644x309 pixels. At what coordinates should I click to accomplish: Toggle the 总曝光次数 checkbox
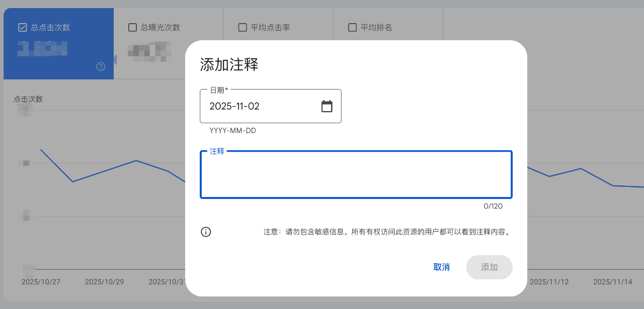point(132,27)
